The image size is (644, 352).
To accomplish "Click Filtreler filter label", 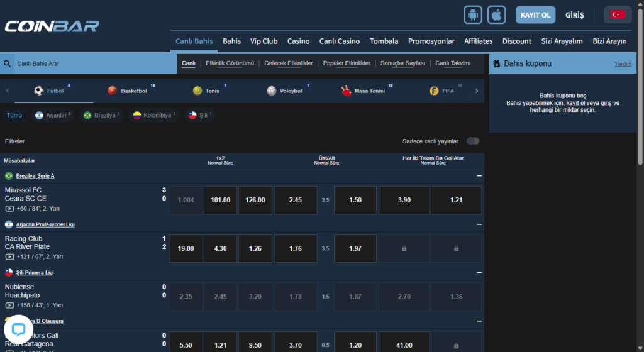I will click(x=15, y=141).
